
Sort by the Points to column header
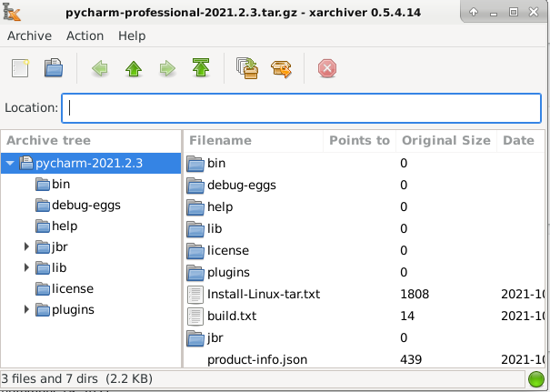(x=359, y=140)
